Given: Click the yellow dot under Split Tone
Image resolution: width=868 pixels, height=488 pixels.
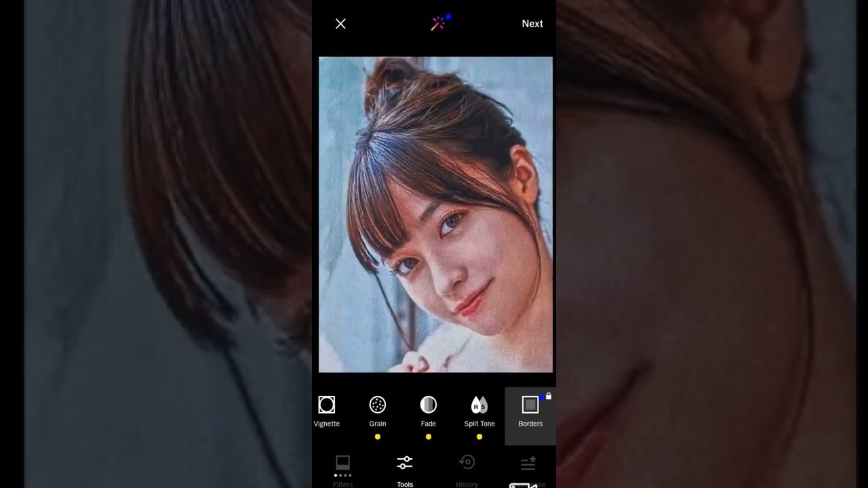Looking at the screenshot, I should pos(479,437).
